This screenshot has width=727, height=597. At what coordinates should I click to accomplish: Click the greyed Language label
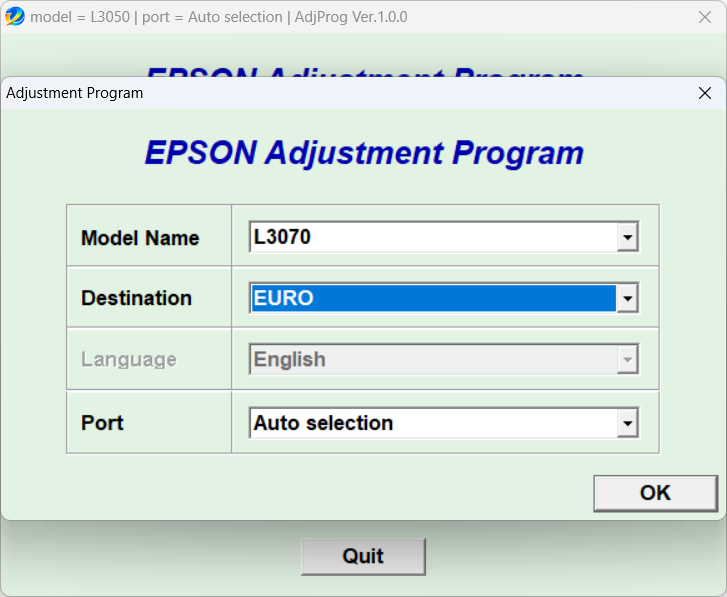[x=129, y=359]
